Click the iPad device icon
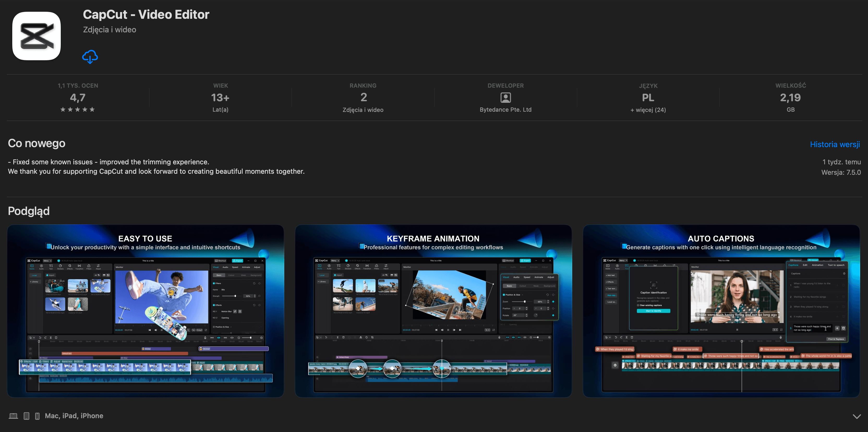The height and width of the screenshot is (432, 868). pos(26,416)
